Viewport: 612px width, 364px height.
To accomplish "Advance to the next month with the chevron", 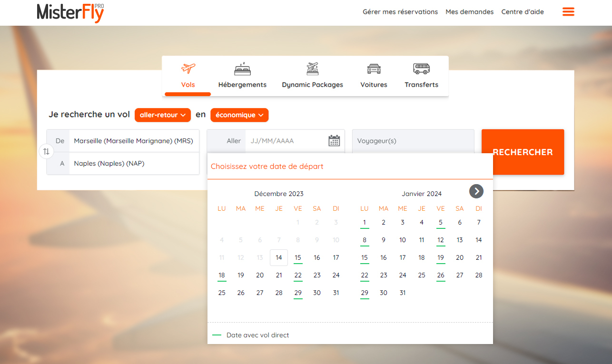I will pos(476,191).
